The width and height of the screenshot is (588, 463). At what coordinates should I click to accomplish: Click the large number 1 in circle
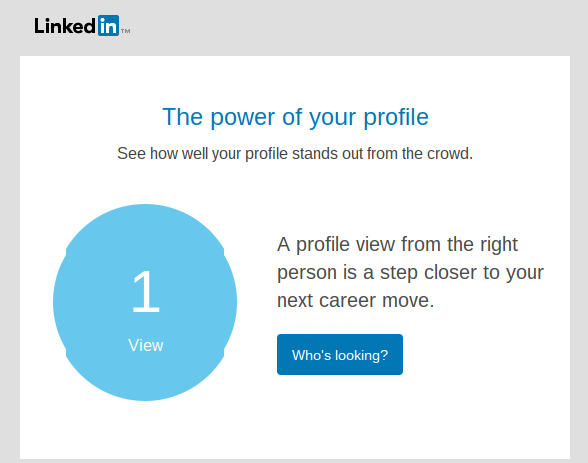146,292
